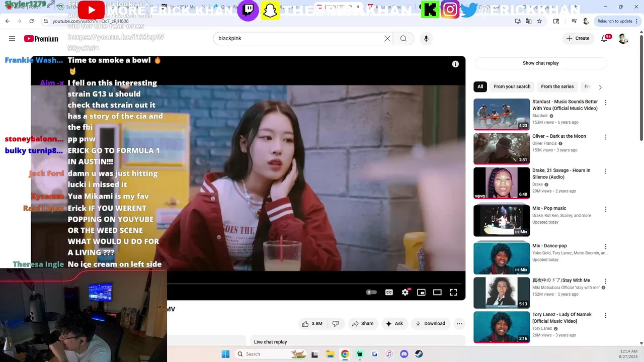
Task: Like the video with 3.8M likes
Action: [x=312, y=324]
